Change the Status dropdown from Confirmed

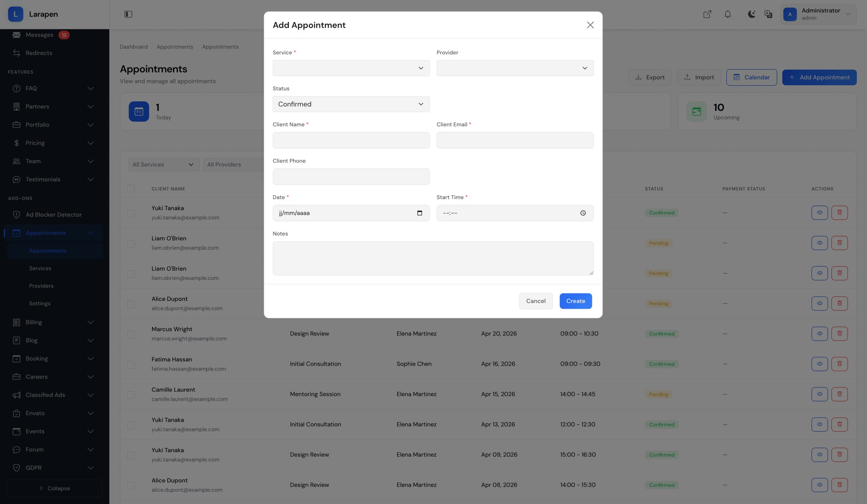[351, 104]
